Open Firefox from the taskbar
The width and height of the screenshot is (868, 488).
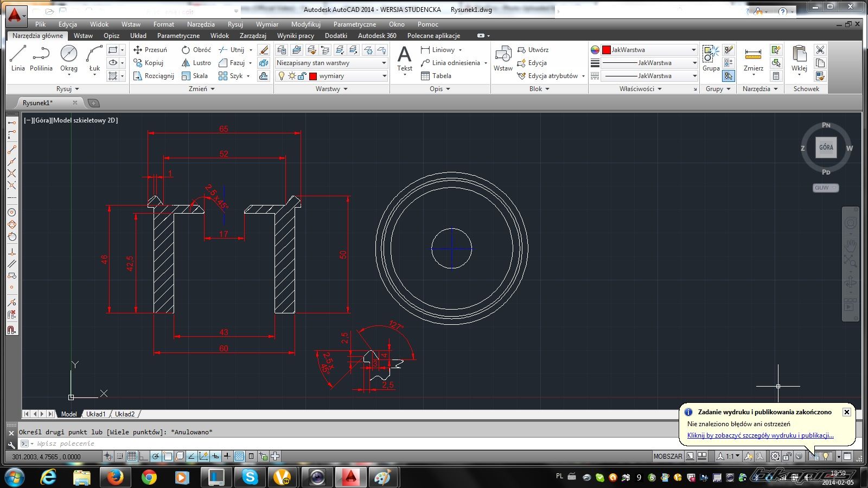[115, 477]
